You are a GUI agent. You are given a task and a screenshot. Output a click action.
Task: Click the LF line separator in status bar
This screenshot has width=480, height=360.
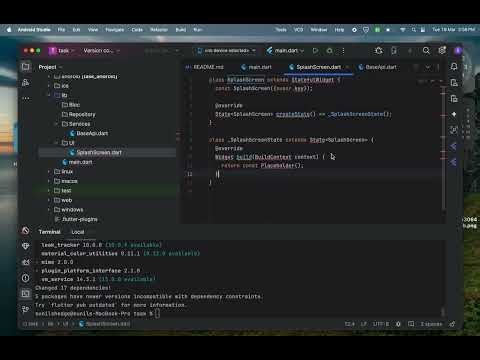pos(364,324)
